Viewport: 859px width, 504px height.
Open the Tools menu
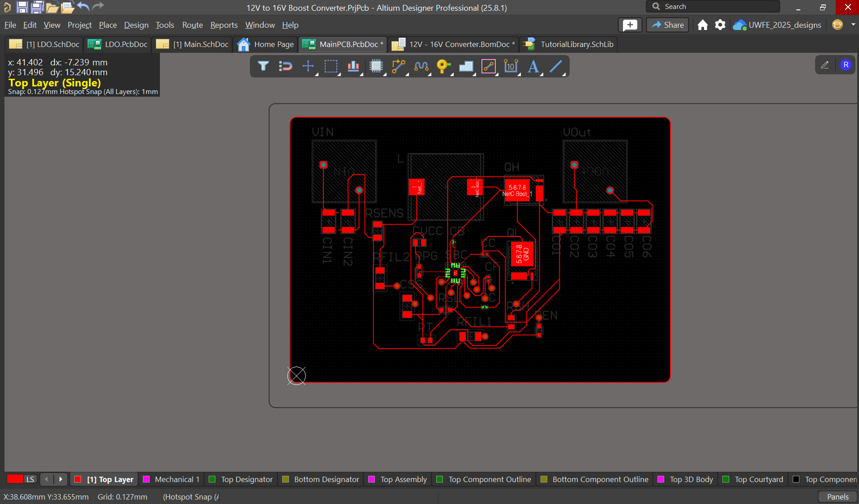tap(165, 25)
